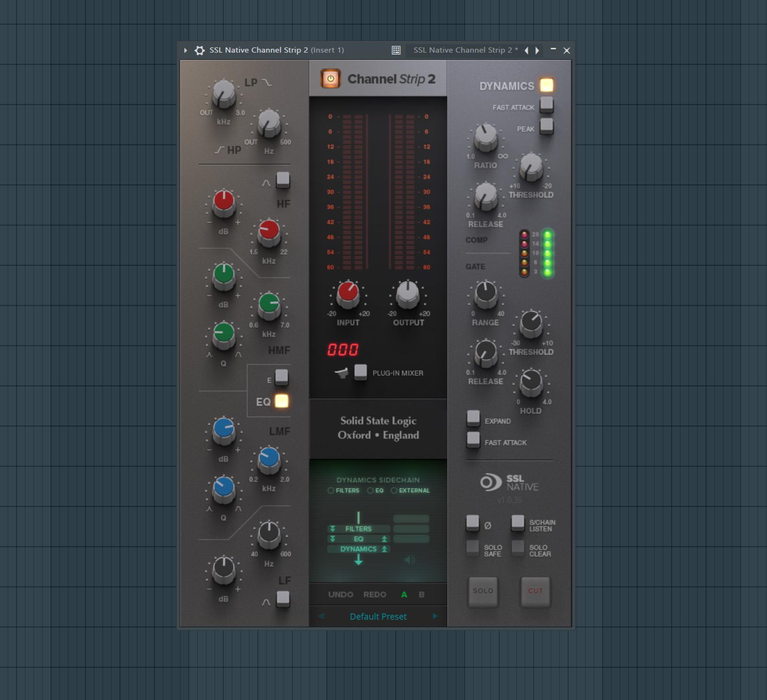Click the routing speaker listen icon

[x=410, y=559]
